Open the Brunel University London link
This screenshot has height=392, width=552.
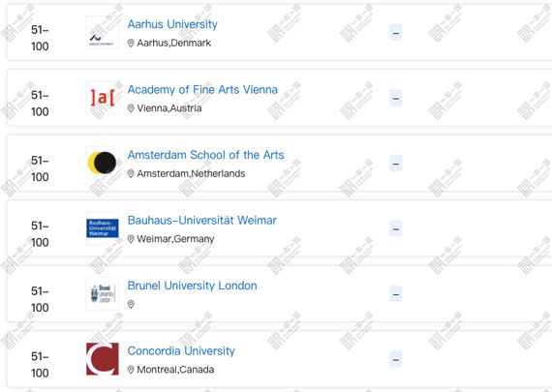[192, 286]
